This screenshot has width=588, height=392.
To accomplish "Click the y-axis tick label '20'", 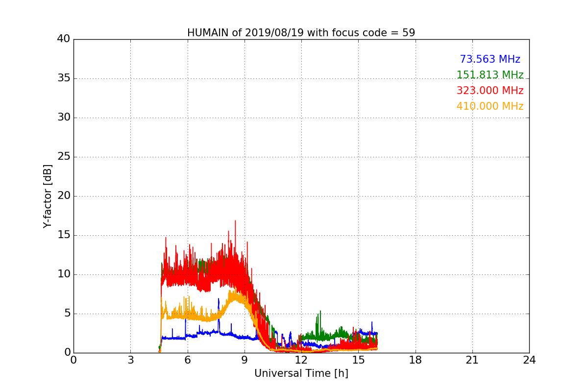I will pyautogui.click(x=64, y=196).
